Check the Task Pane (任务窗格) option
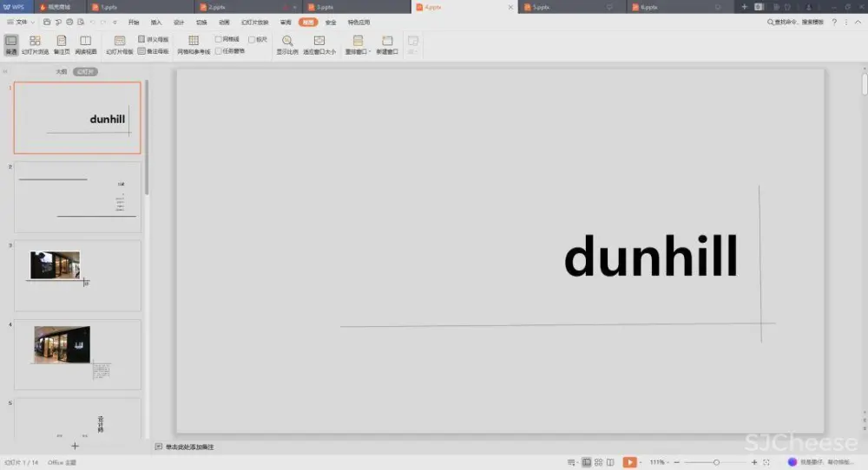The image size is (868, 470). pos(219,51)
